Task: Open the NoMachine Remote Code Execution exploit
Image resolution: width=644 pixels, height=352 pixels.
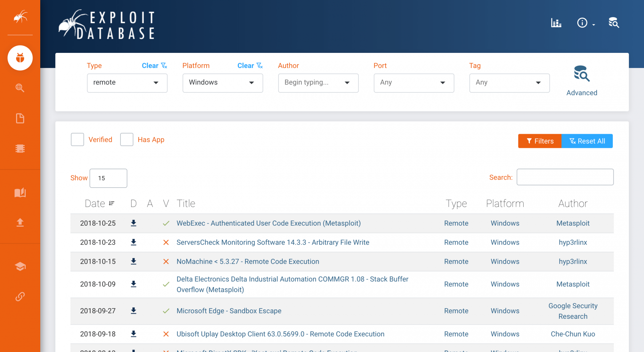Action: [x=248, y=261]
